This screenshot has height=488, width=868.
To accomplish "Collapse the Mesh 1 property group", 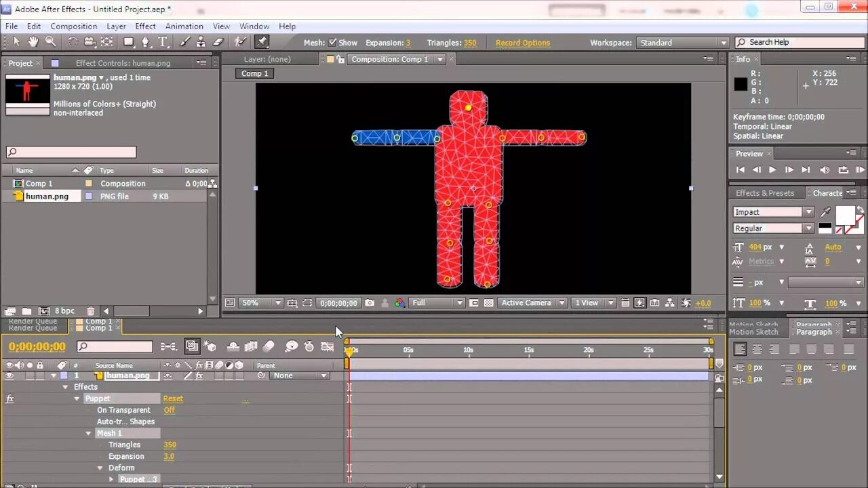I will pos(88,433).
